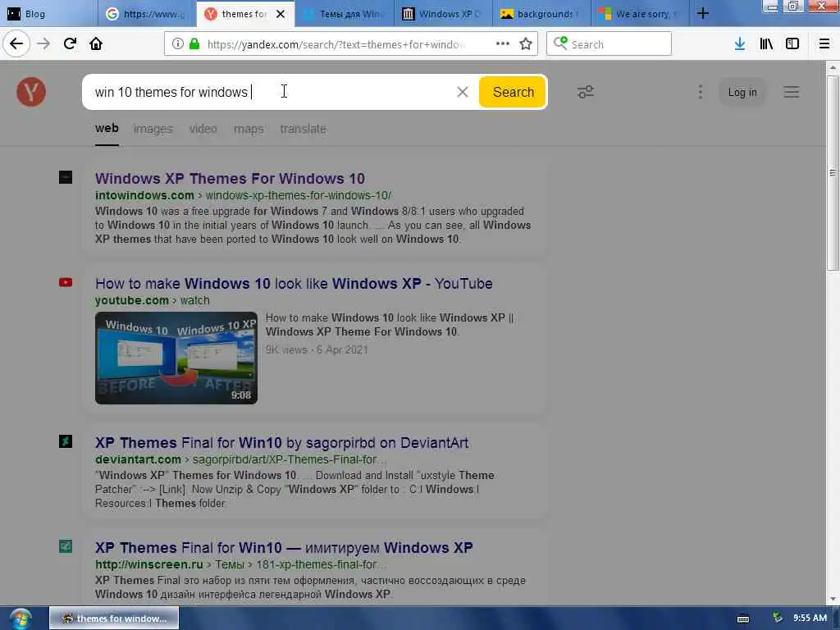Click the intowindows.com result favicon
The height and width of the screenshot is (630, 840).
[x=66, y=177]
